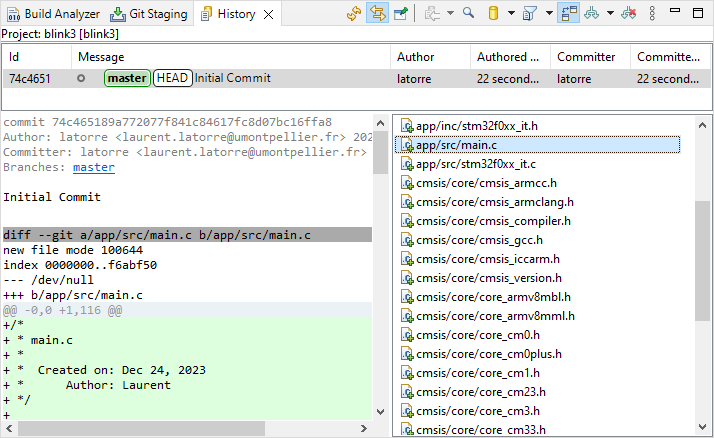This screenshot has height=438, width=714.
Task: Click the filter funnel icon
Action: point(529,14)
